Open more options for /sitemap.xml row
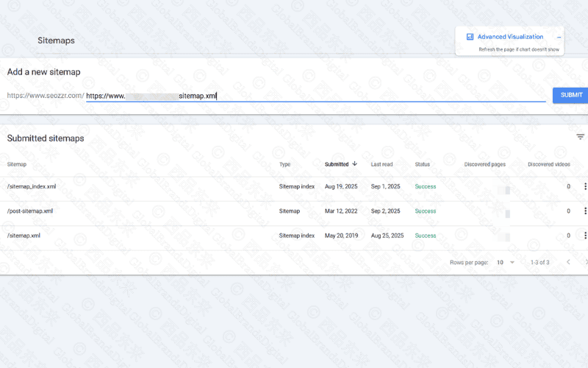This screenshot has height=368, width=588. pos(585,236)
